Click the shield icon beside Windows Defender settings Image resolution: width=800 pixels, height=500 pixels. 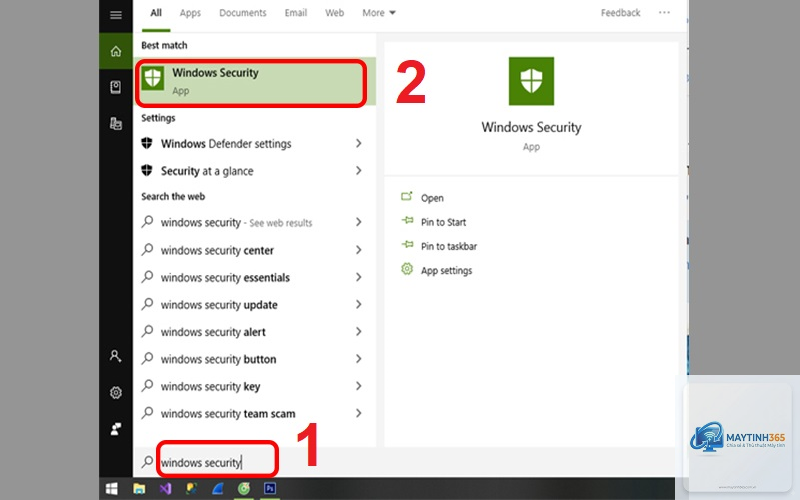(147, 143)
